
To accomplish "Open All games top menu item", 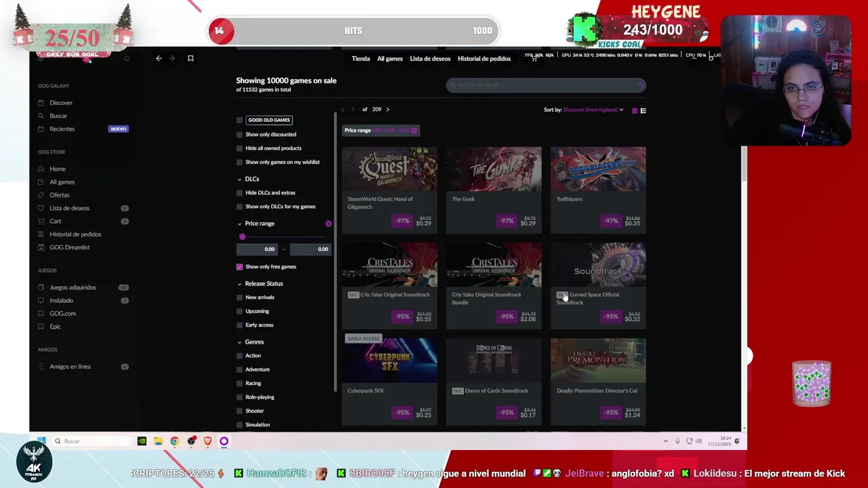I will coord(390,59).
